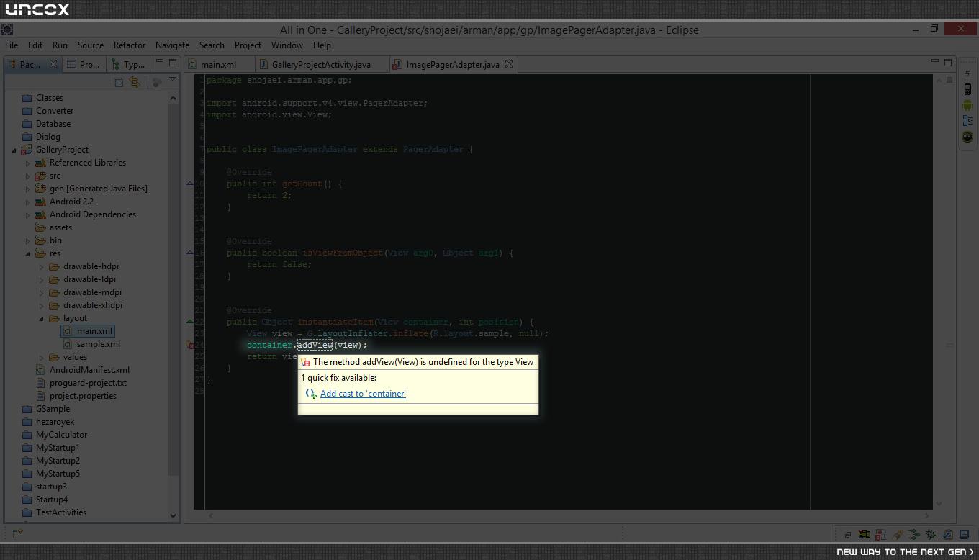Open the pencil-shaped view icon in bottom trim
The width and height of the screenshot is (979, 560).
pos(898,534)
